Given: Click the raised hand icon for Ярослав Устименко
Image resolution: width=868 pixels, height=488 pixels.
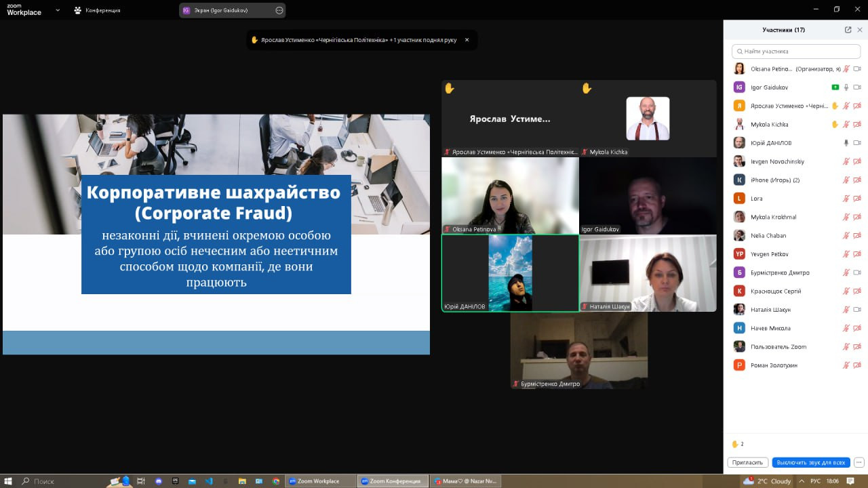Looking at the screenshot, I should coord(835,106).
